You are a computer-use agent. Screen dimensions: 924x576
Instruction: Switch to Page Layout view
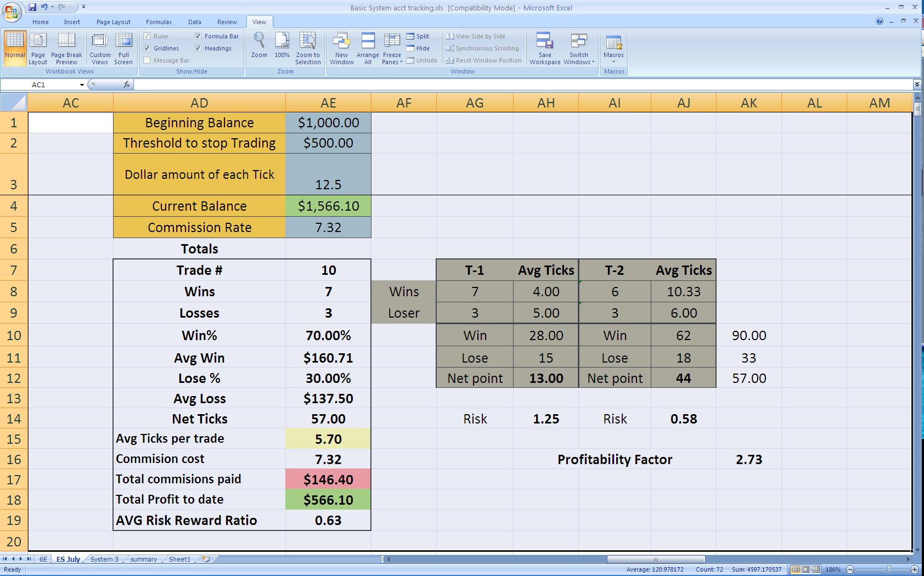(38, 48)
